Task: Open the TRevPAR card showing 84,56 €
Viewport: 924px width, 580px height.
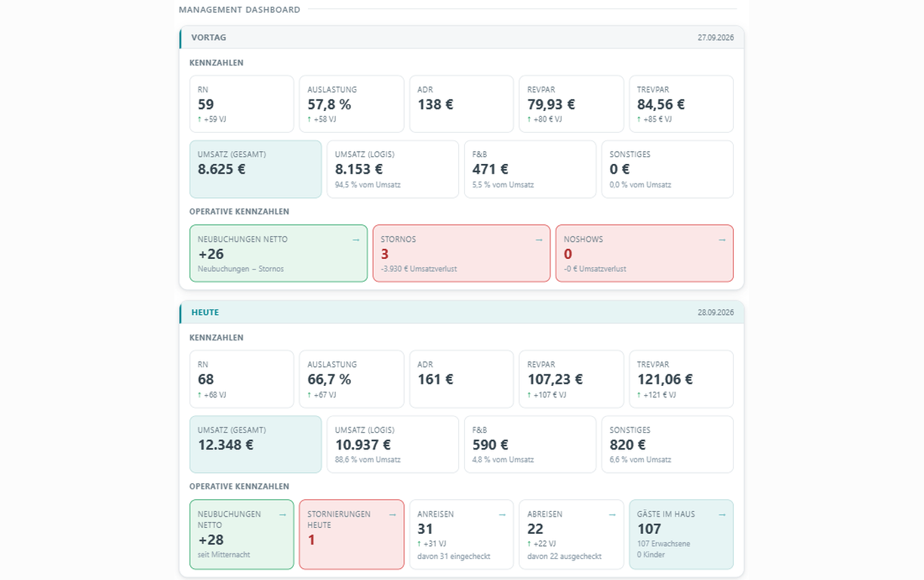Action: [x=681, y=104]
